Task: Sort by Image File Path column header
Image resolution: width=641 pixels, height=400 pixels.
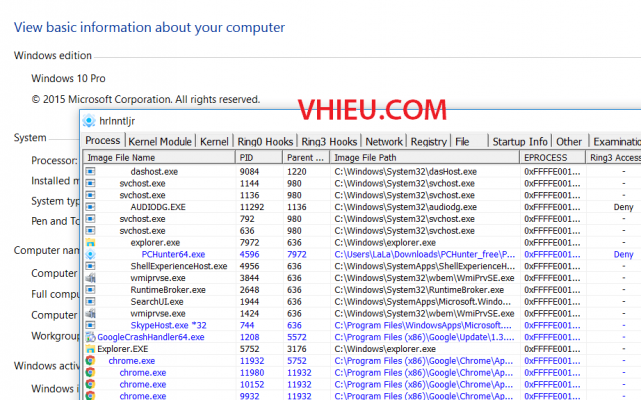Action: point(424,157)
